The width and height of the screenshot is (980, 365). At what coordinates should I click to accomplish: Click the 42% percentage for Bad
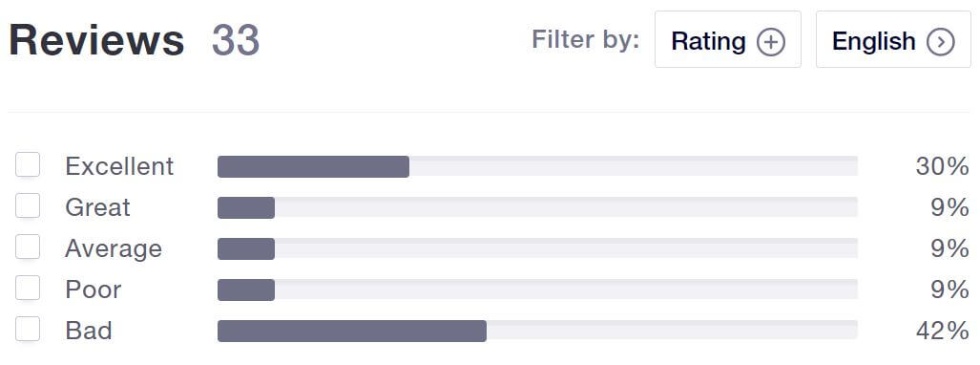(943, 331)
